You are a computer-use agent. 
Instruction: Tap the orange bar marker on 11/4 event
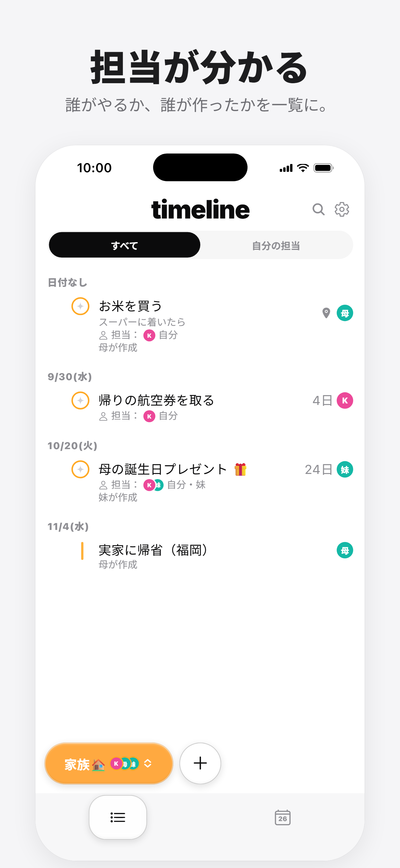[82, 551]
